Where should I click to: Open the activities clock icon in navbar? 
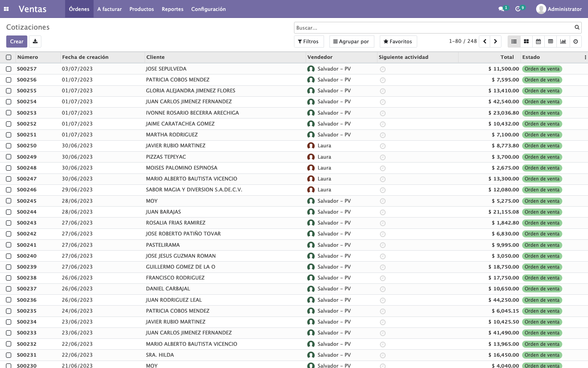[518, 9]
